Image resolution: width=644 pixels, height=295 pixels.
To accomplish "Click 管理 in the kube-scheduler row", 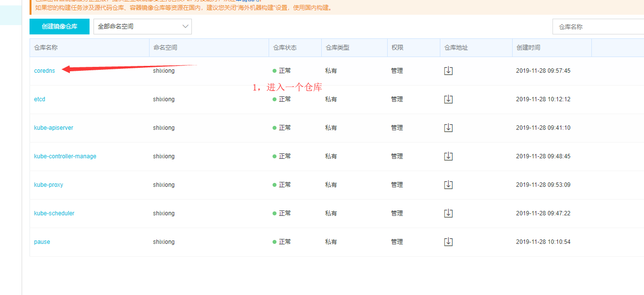I will pyautogui.click(x=397, y=213).
